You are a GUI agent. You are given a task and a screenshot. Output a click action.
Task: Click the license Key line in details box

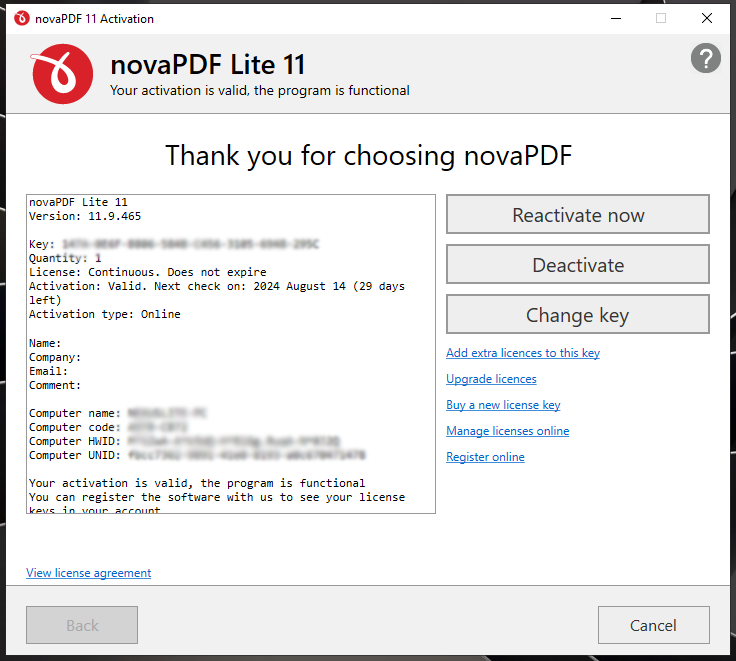pyautogui.click(x=174, y=244)
